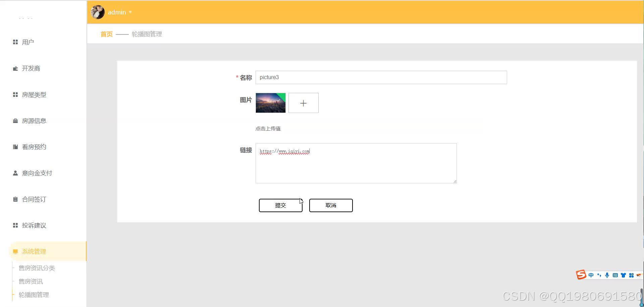Expand the 投诉建议 menu section
Screen dimensions: 644x307
[34, 225]
